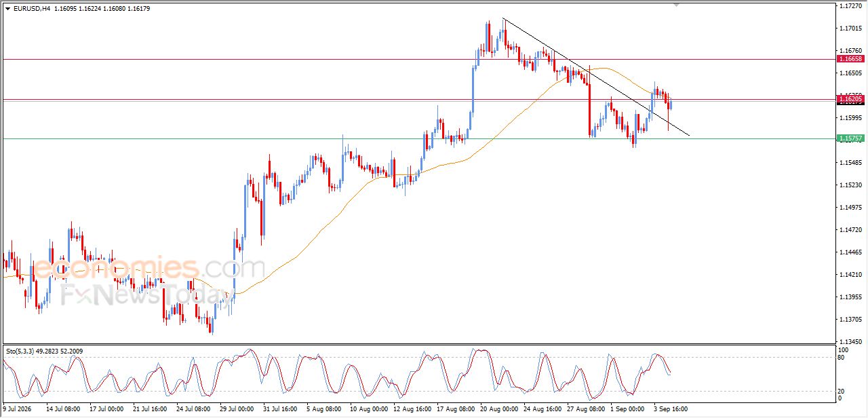Select the green 1.15757 support price tag
This screenshot has height=418, width=868.
tap(851, 138)
